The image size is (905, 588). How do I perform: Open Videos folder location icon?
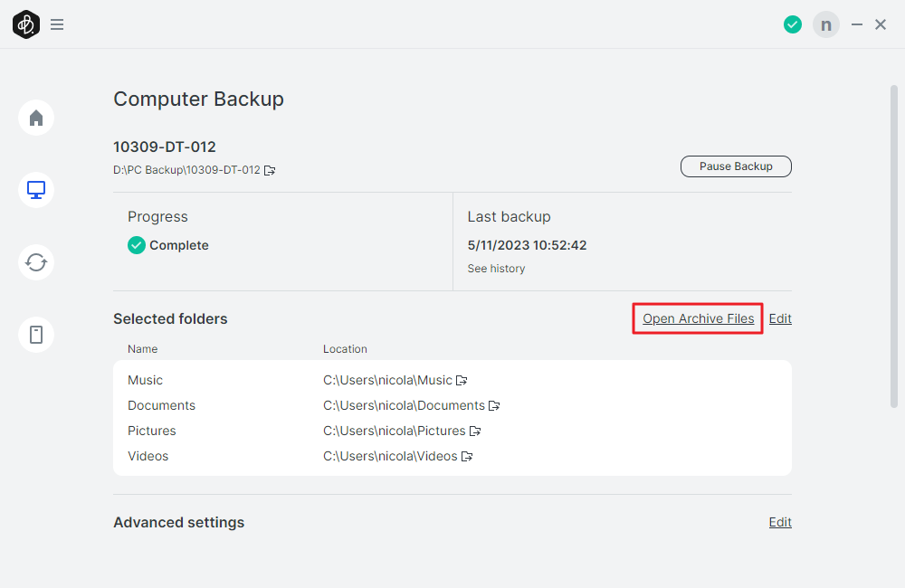click(467, 457)
